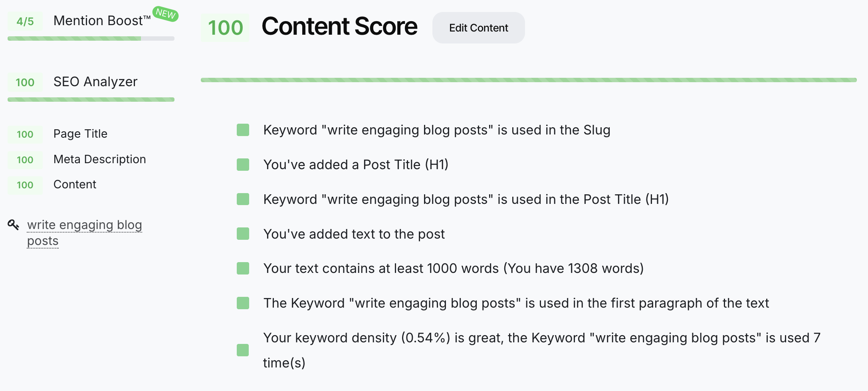Screen dimensions: 868x391
Task: Click the 100 Content Score badge
Action: [x=225, y=28]
